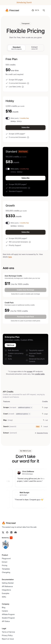Screen dimensions: 51x644
Task: Expand additional options for Crawl row
Action: (x=23, y=414)
